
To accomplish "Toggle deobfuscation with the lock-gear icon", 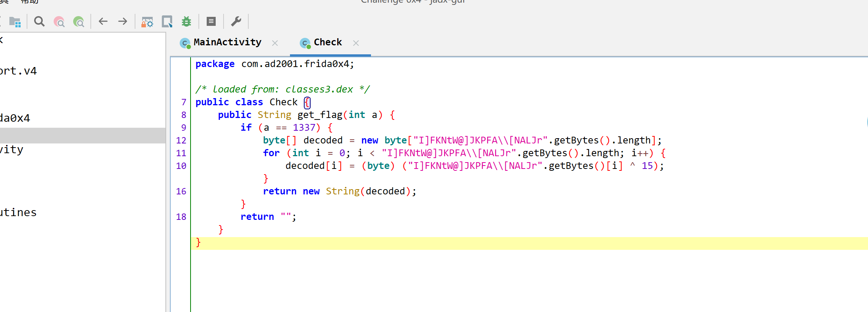I will point(147,22).
